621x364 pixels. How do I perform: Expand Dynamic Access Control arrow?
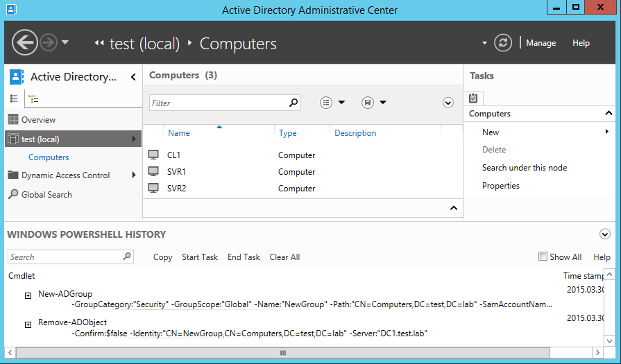point(134,175)
